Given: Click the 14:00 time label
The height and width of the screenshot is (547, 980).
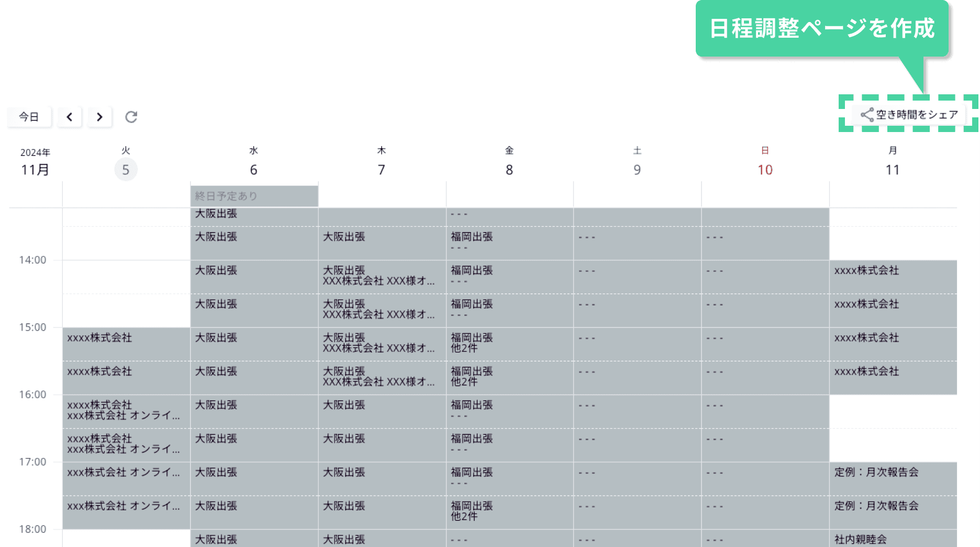Looking at the screenshot, I should pyautogui.click(x=32, y=260).
